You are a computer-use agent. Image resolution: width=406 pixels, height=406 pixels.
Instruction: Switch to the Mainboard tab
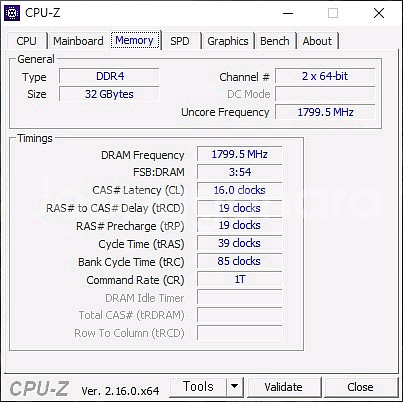78,41
